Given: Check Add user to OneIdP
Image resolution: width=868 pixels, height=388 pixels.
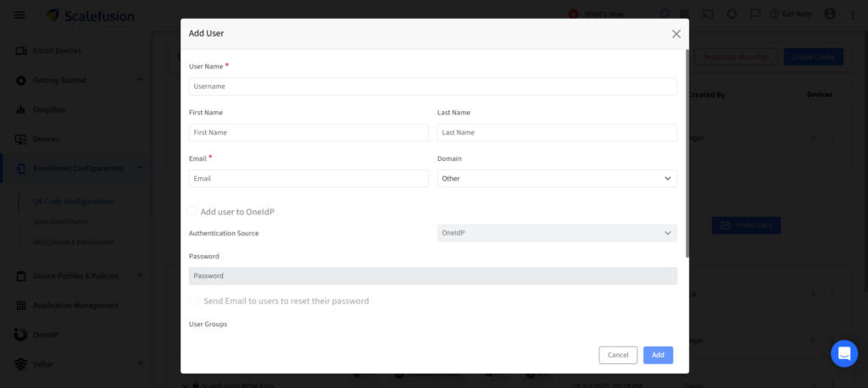Looking at the screenshot, I should pos(192,212).
